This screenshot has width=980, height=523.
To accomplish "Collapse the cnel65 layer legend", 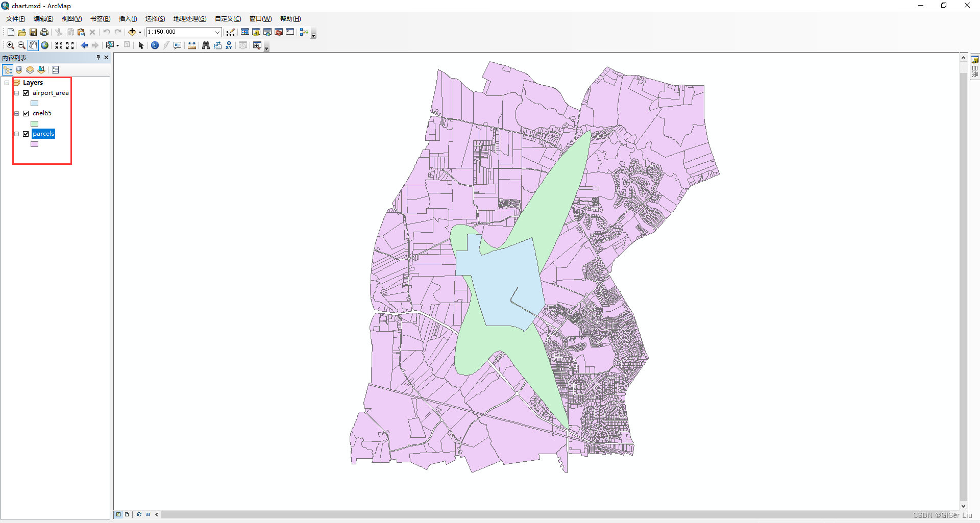I will tap(16, 113).
